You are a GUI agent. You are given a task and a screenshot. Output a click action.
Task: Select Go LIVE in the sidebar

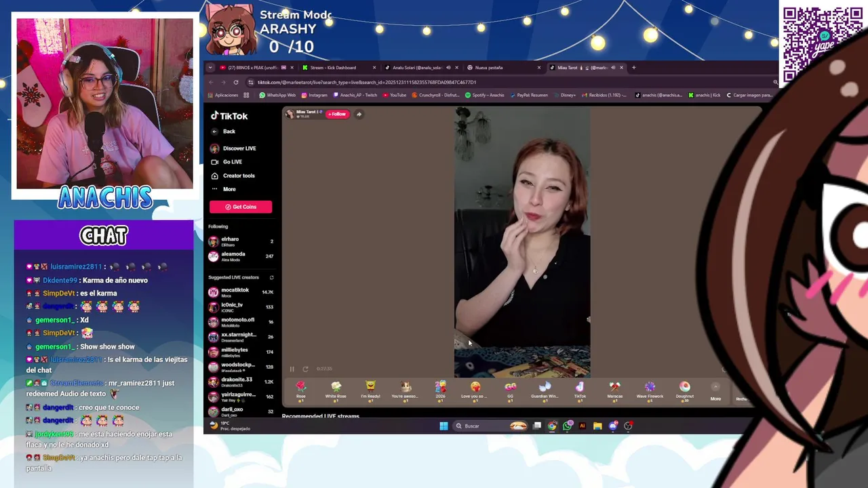[x=226, y=162]
